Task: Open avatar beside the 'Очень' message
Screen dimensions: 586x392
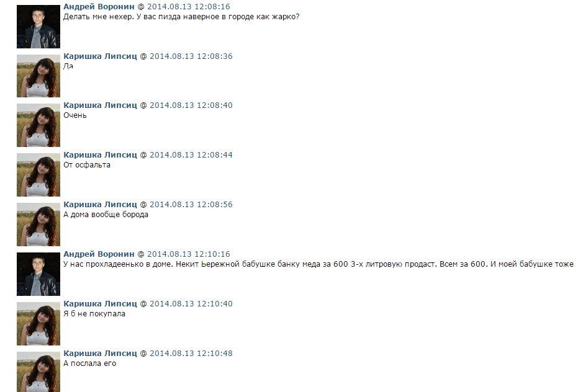Action: pos(38,125)
